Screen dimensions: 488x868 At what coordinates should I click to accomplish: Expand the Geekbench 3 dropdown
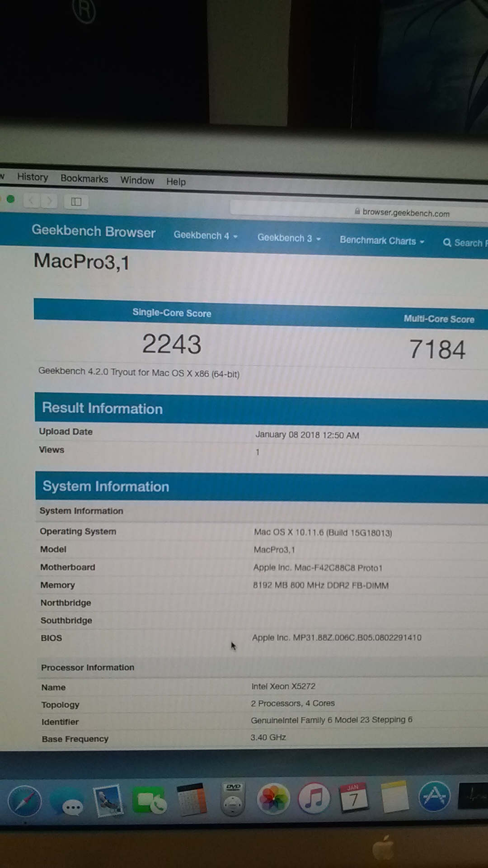click(x=289, y=238)
